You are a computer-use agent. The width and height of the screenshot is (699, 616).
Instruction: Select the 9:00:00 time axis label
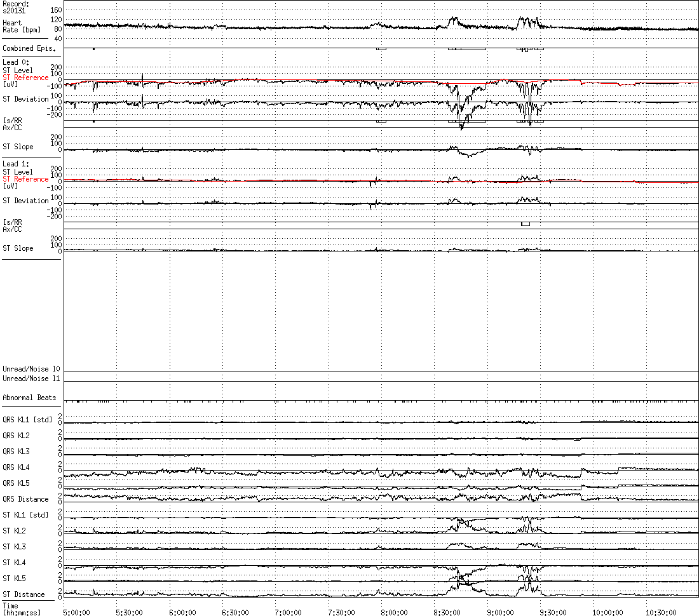[501, 612]
